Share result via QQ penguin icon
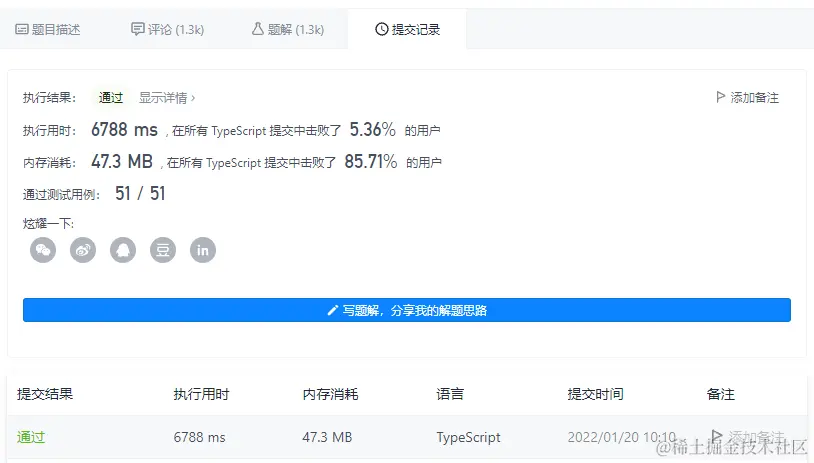814x463 pixels. (x=123, y=250)
